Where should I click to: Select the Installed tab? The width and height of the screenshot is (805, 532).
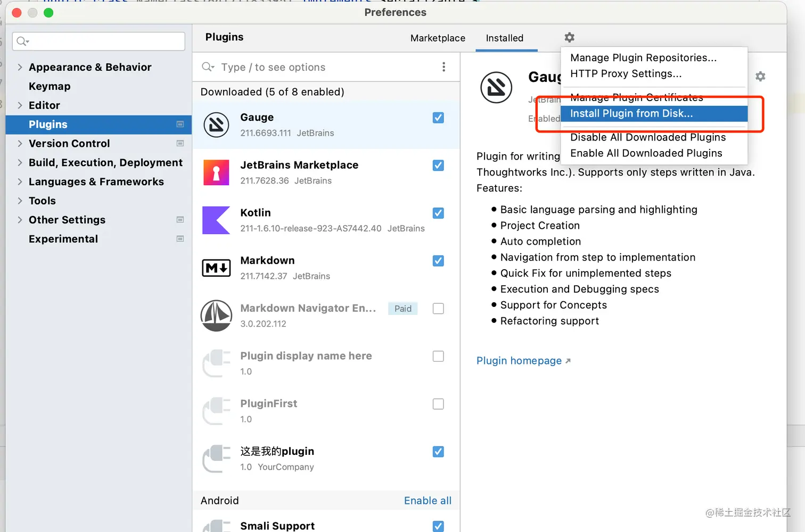coord(505,38)
